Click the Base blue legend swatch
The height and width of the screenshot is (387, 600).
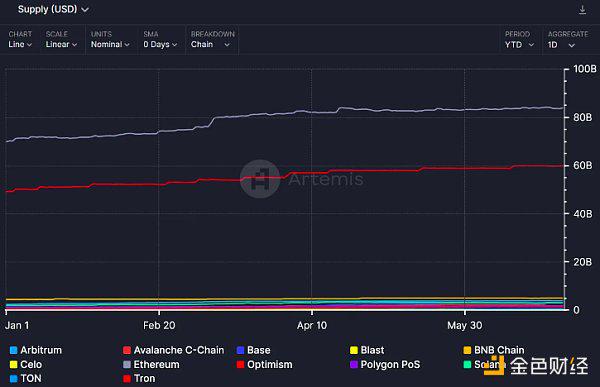(240, 350)
